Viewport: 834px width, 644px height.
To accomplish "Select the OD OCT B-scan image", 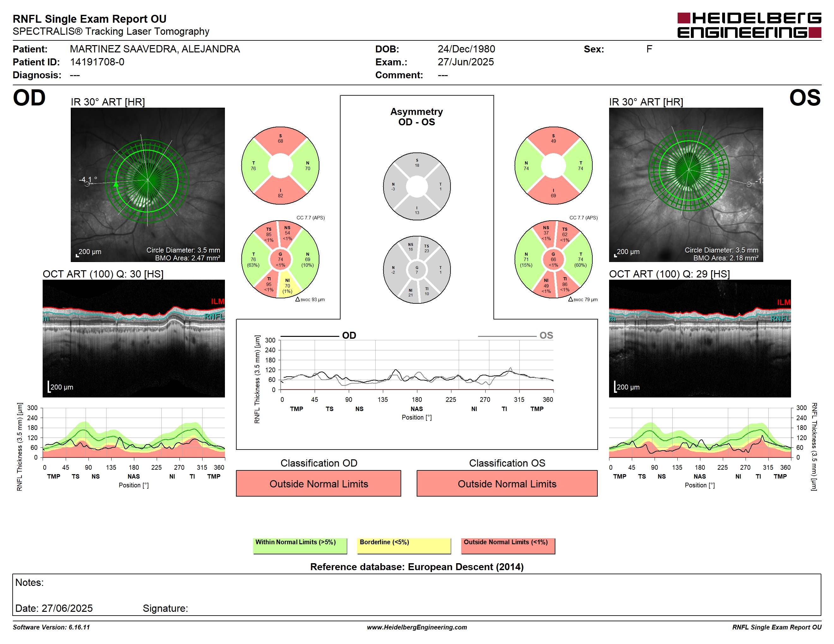I will tap(134, 338).
